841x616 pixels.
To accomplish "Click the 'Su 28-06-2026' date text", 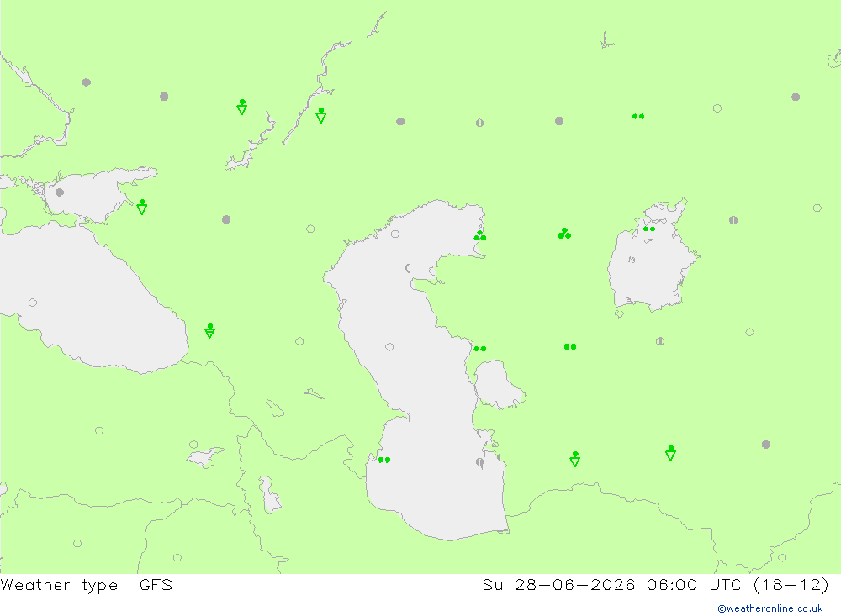I will [558, 584].
